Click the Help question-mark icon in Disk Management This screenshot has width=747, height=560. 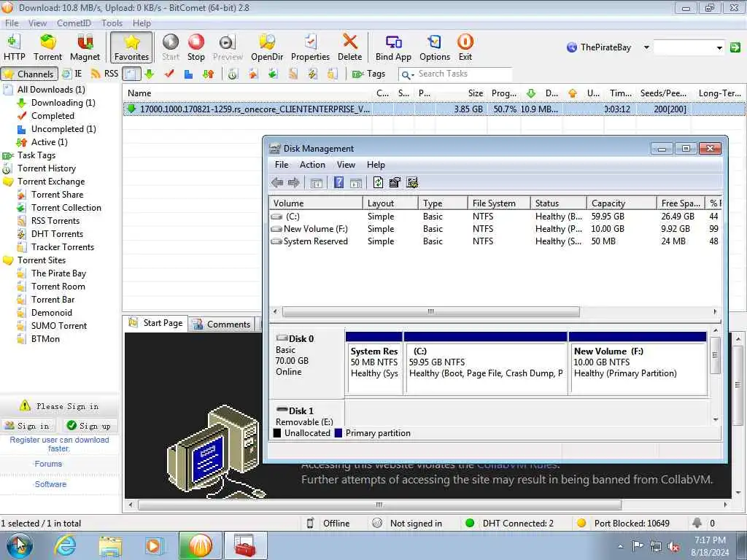click(x=338, y=182)
